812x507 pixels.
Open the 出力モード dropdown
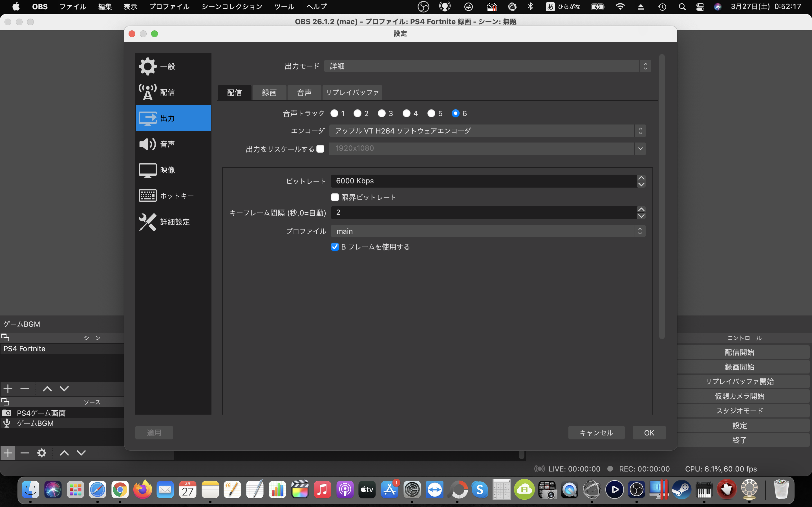487,66
